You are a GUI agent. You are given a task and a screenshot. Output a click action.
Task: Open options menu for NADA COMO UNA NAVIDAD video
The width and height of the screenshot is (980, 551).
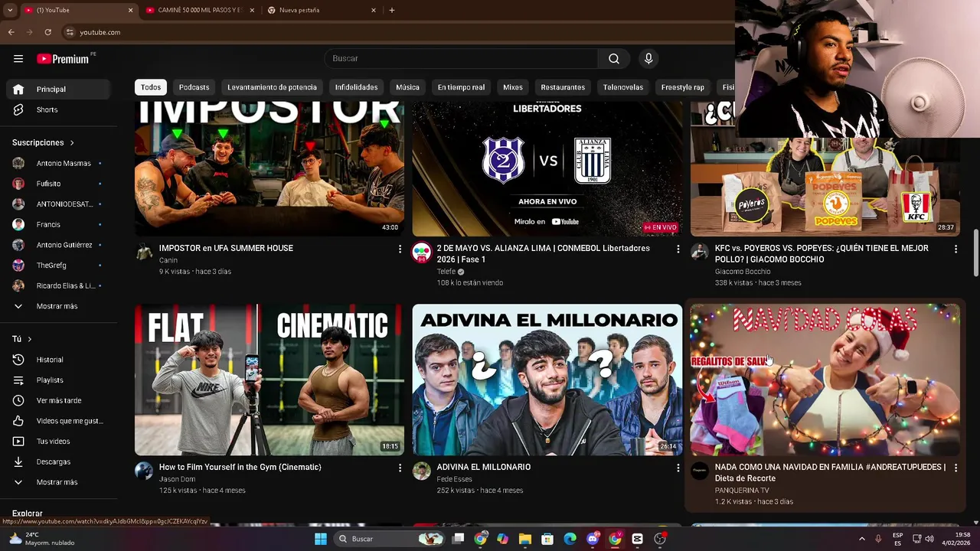pyautogui.click(x=955, y=468)
